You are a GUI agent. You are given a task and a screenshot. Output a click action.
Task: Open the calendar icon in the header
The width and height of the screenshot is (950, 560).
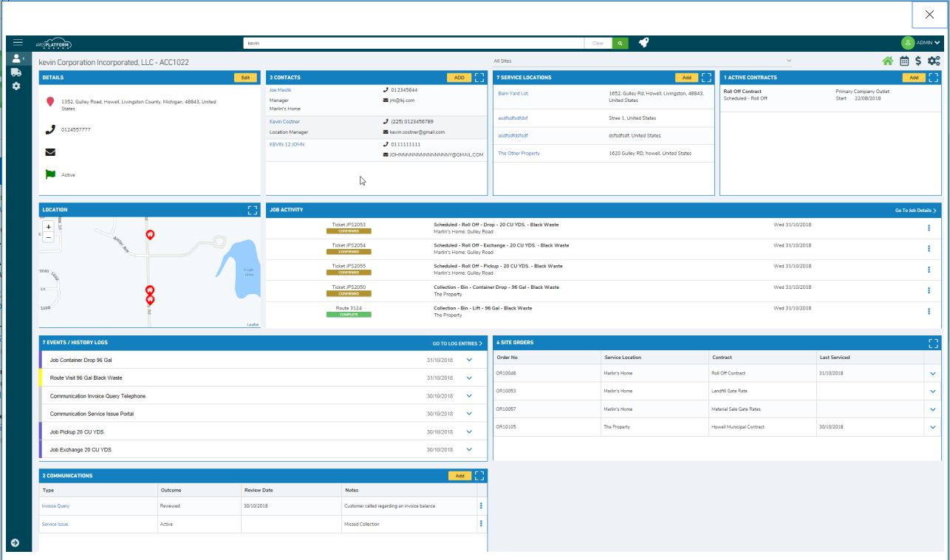click(x=904, y=60)
